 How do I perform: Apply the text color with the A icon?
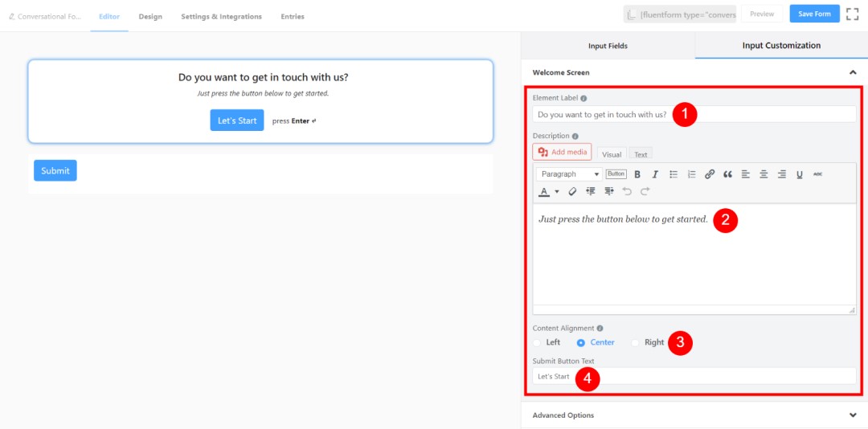[544, 191]
